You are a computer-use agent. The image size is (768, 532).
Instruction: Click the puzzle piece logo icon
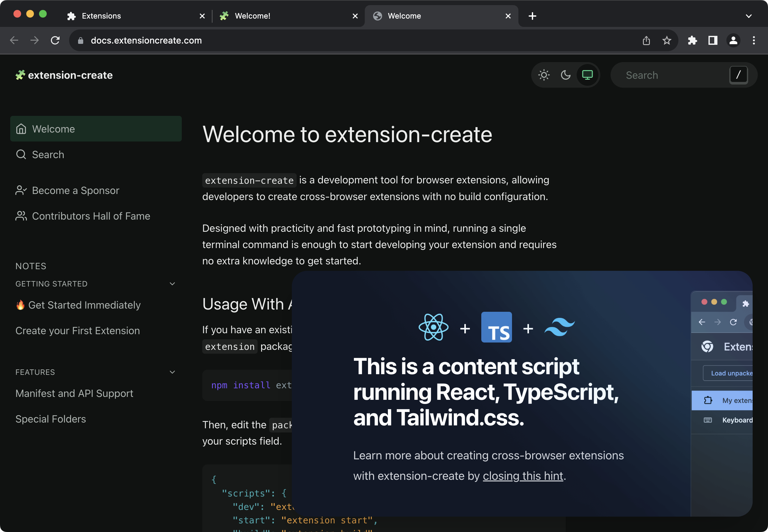tap(20, 75)
